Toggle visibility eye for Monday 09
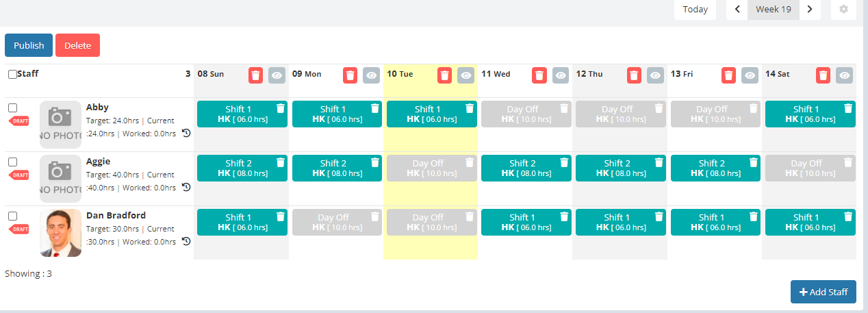This screenshot has height=313, width=868. pyautogui.click(x=371, y=75)
